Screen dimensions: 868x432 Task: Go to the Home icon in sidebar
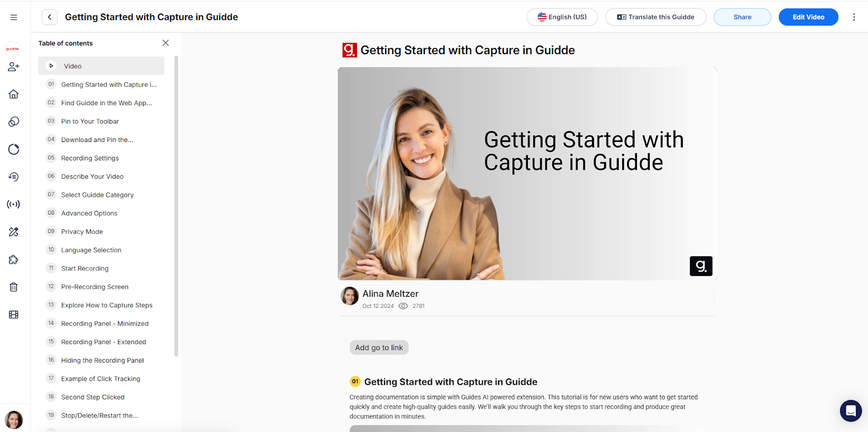pyautogui.click(x=14, y=94)
